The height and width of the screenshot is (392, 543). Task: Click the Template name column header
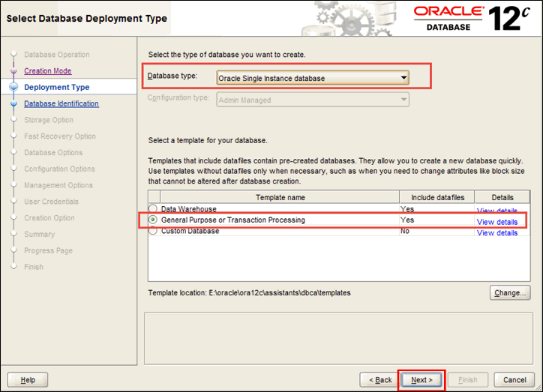tap(280, 197)
